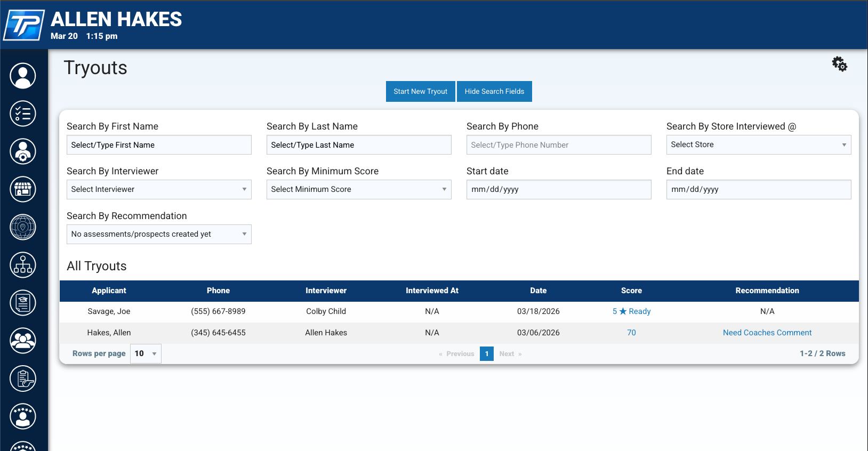The image size is (868, 451).
Task: Click Hide Search Fields button
Action: [494, 91]
